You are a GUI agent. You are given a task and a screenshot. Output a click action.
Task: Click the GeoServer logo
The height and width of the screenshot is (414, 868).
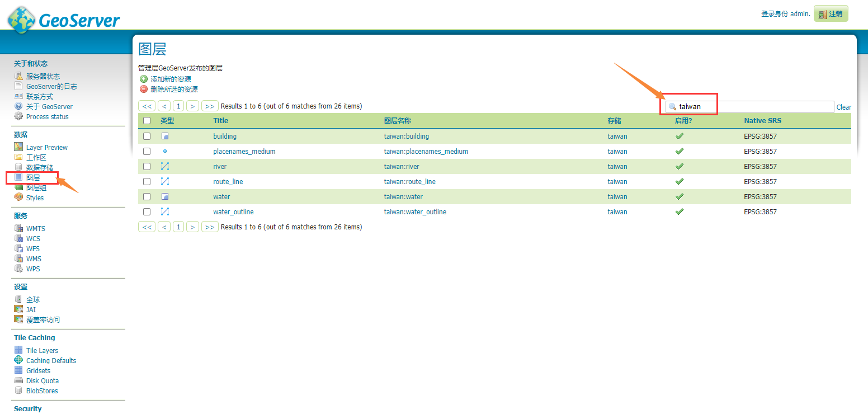point(64,20)
